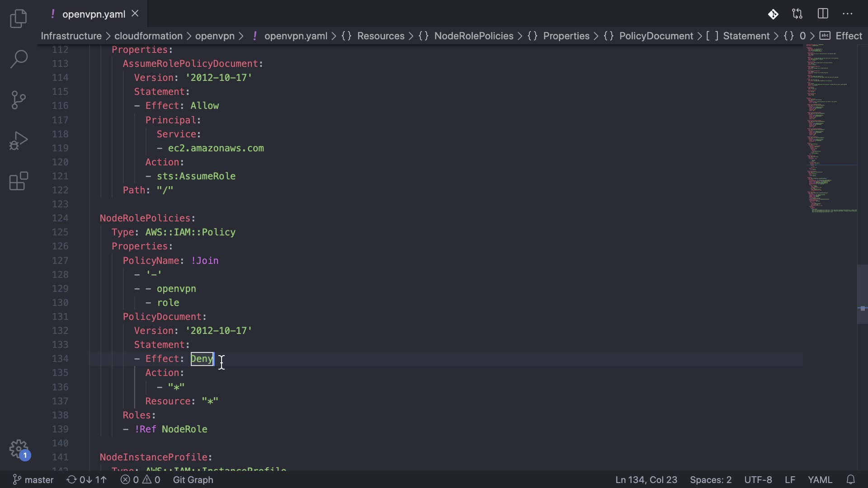The height and width of the screenshot is (488, 868).
Task: Open the Explorer view in activity bar
Action: pos(19,19)
